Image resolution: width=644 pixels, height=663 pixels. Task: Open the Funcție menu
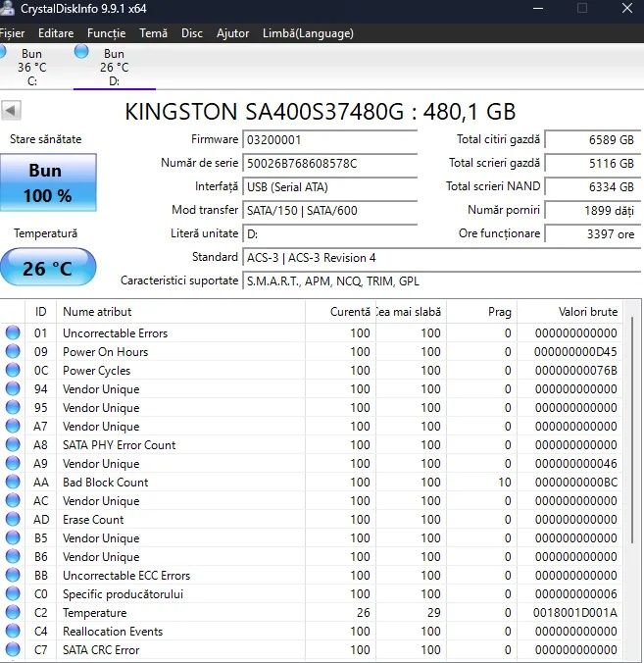(106, 33)
